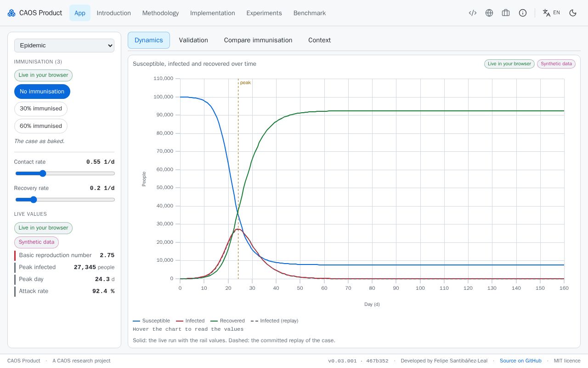Click the Attack rate value 92.4 %
This screenshot has height=368, width=588.
point(103,291)
